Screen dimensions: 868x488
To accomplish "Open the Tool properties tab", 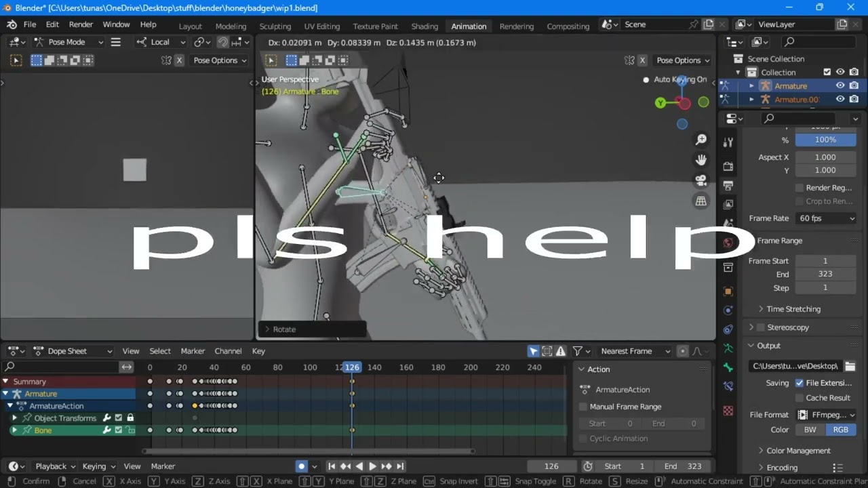I will (728, 142).
